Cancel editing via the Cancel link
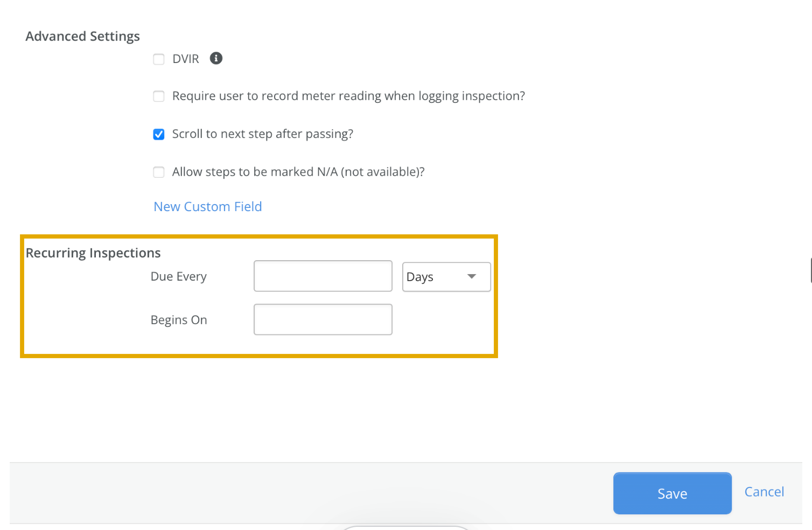Viewport: 812px width, 530px height. click(764, 492)
